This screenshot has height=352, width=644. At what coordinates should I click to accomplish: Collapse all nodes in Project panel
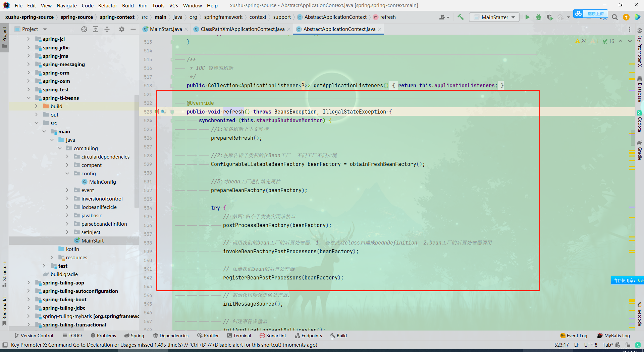coord(107,29)
